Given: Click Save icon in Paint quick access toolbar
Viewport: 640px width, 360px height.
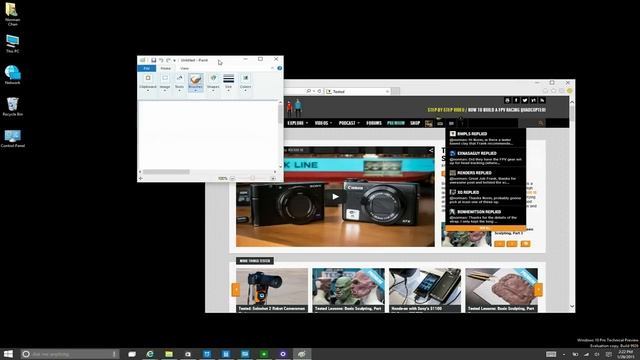Looking at the screenshot, I should click(x=153, y=60).
